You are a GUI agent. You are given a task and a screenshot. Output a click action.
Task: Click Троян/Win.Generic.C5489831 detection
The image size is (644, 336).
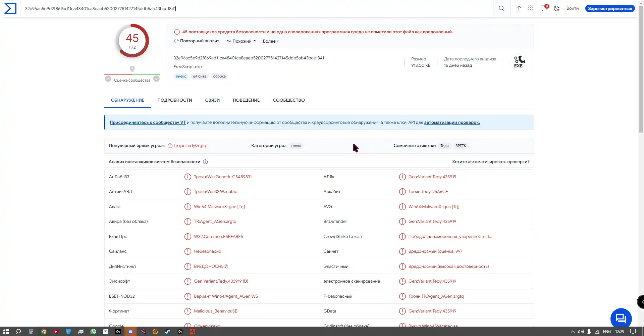coord(223,177)
